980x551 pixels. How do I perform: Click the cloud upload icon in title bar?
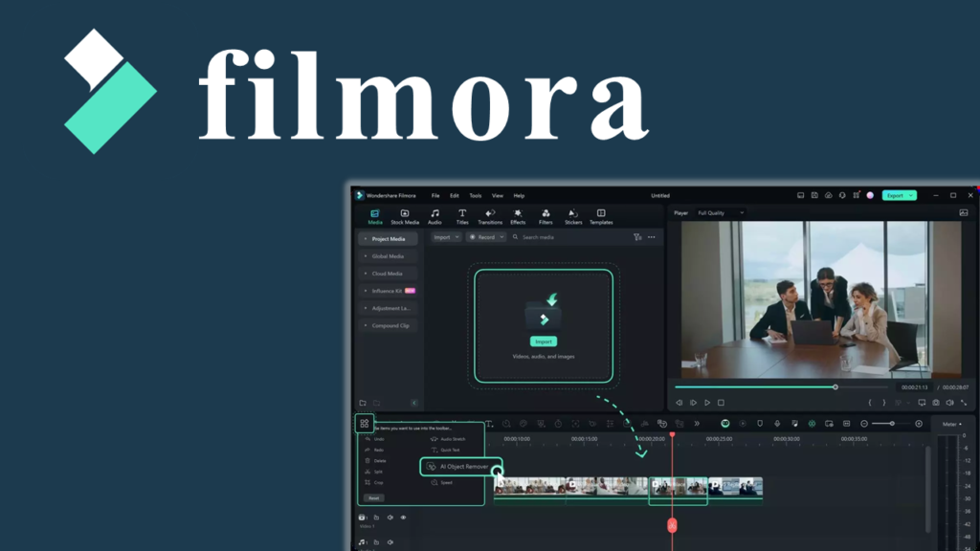click(x=829, y=195)
